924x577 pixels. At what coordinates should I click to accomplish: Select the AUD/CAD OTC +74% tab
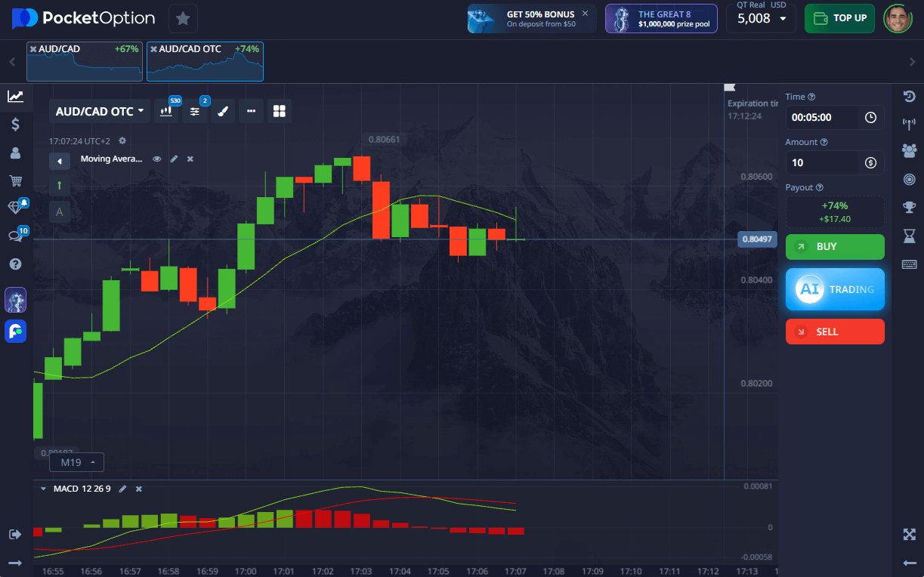tap(205, 62)
